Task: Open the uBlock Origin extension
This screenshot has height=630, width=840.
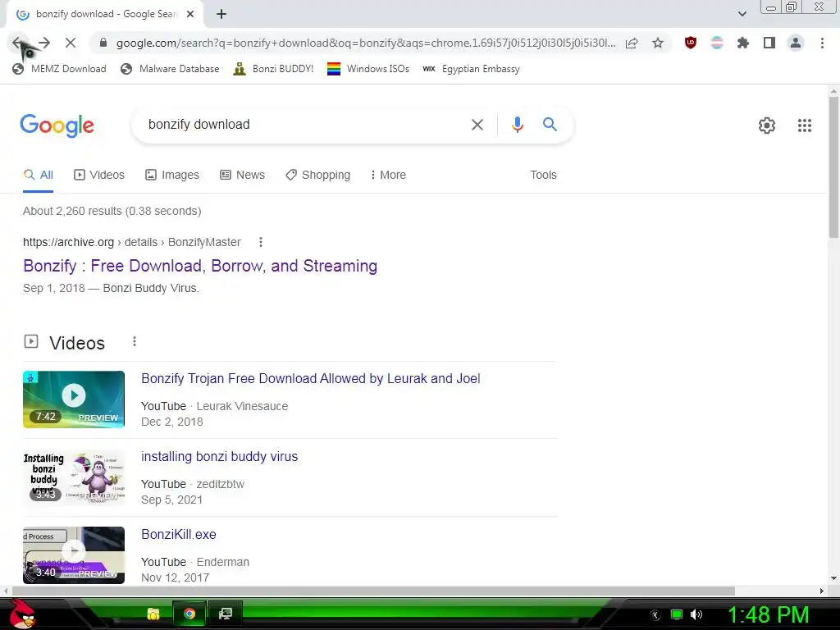Action: tap(691, 43)
